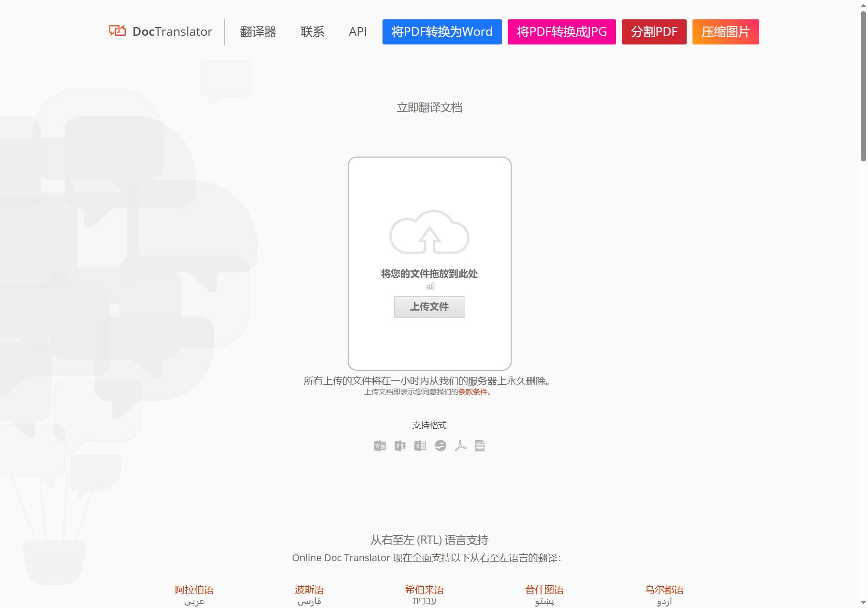
Task: Open the 乌尔都语 language link
Action: 664,590
